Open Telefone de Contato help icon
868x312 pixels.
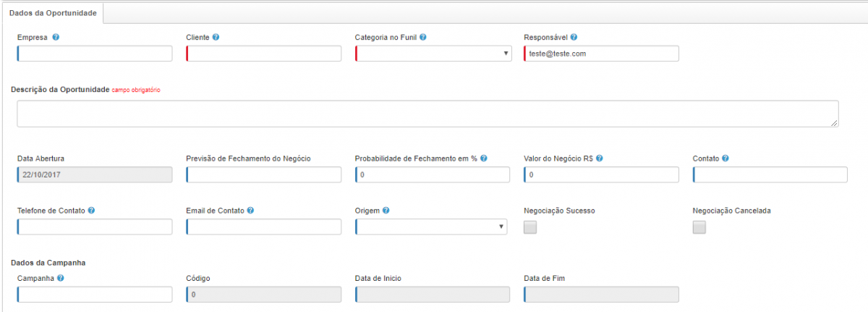pyautogui.click(x=92, y=211)
